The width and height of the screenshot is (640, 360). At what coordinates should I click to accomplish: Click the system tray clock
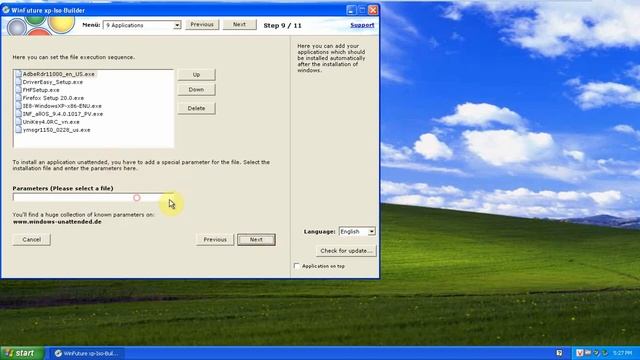(623, 353)
